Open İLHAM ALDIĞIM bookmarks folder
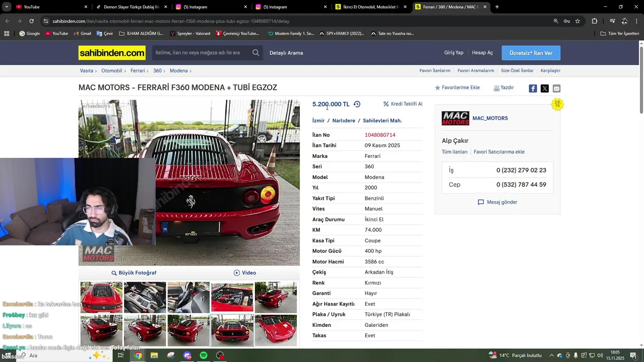644x362 pixels. click(x=141, y=34)
